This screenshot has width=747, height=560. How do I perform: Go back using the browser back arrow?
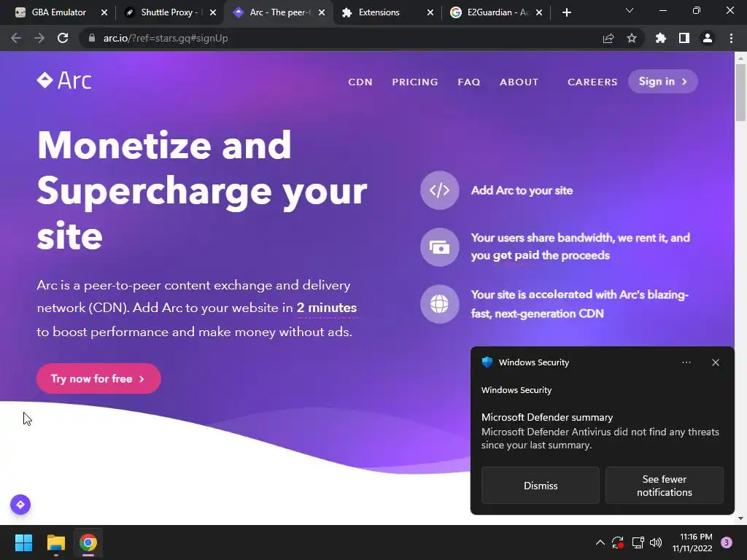tap(16, 38)
